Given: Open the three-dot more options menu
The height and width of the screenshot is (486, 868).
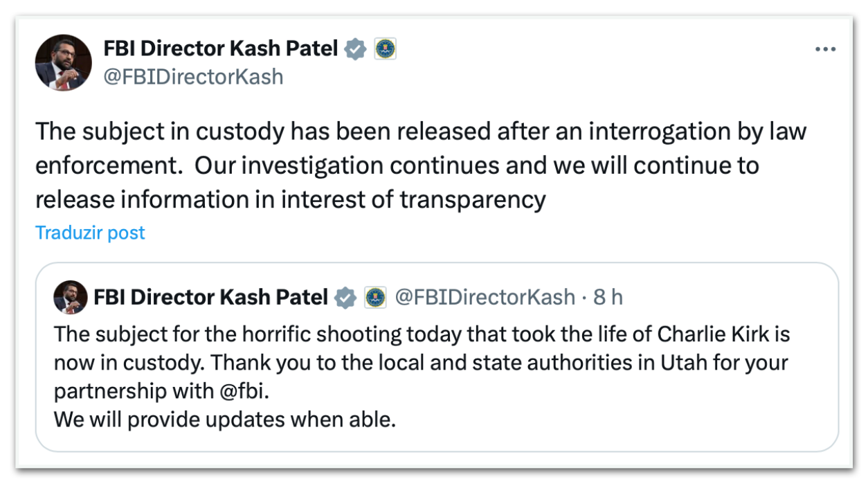Looking at the screenshot, I should tap(825, 50).
